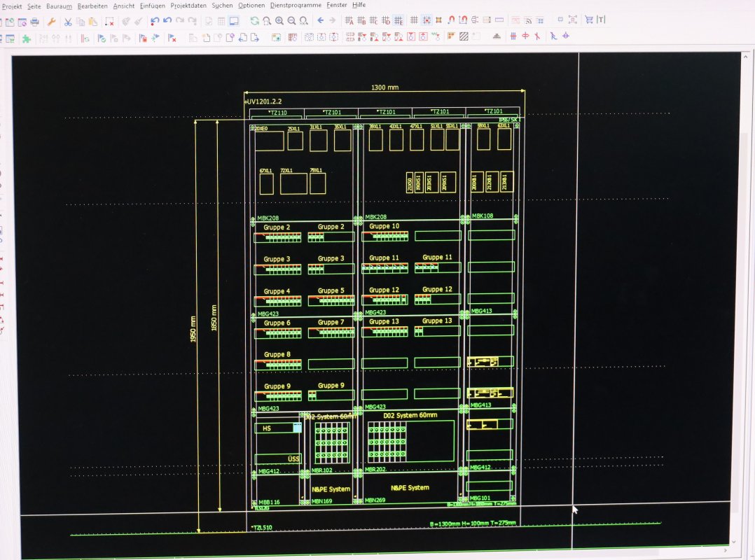Select the HS component in cabinet
The image size is (755, 560).
coord(267,428)
